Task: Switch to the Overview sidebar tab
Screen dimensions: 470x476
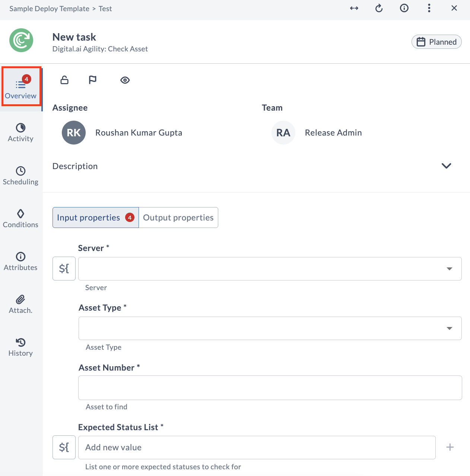Action: click(21, 89)
